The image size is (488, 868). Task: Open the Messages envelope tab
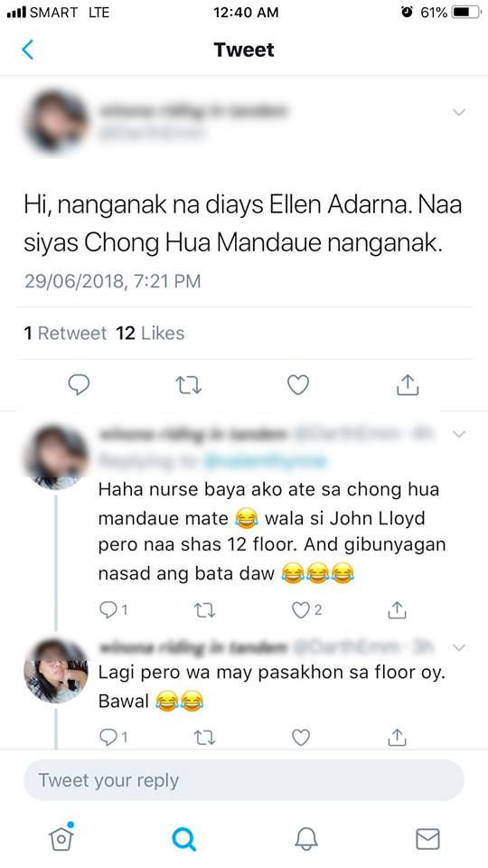coord(427,839)
